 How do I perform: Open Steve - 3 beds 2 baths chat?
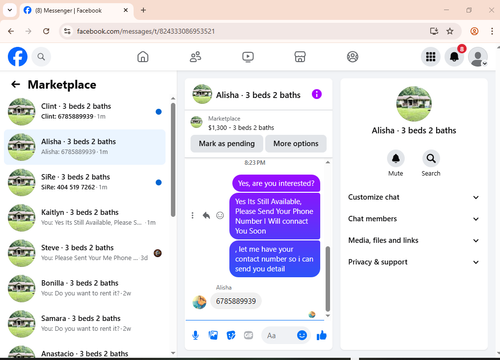click(x=85, y=253)
